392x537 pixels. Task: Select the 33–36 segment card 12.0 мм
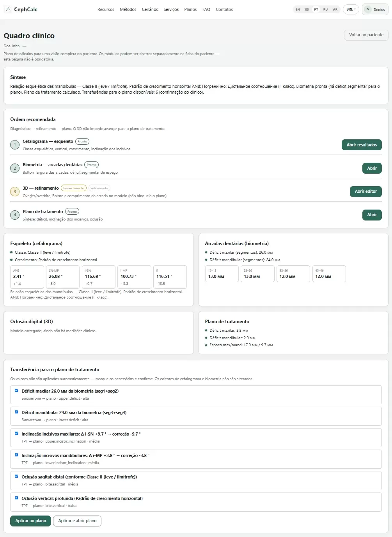(293, 274)
